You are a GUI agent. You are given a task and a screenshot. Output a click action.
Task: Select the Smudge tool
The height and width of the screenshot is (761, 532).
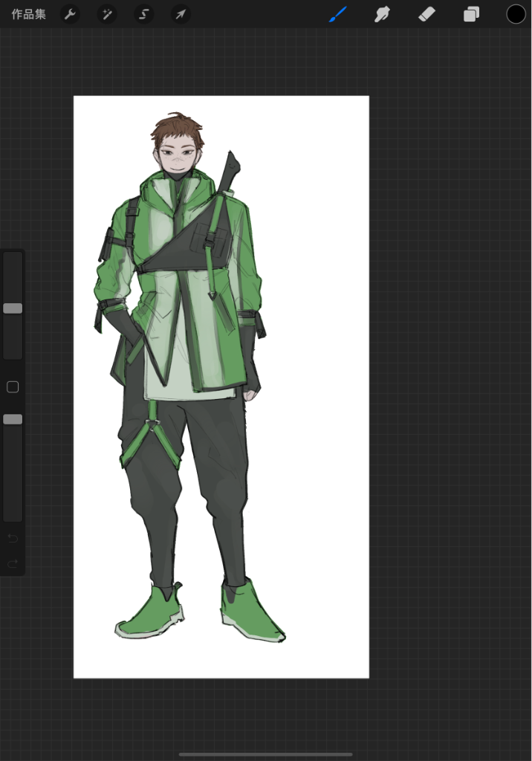coord(382,14)
